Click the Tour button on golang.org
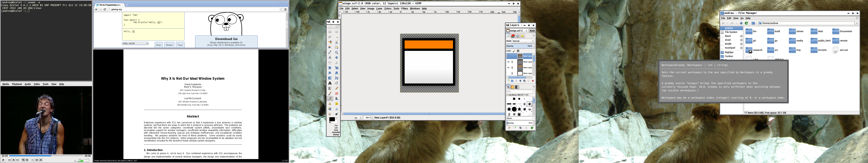This screenshot has height=163, width=868. coord(180,45)
